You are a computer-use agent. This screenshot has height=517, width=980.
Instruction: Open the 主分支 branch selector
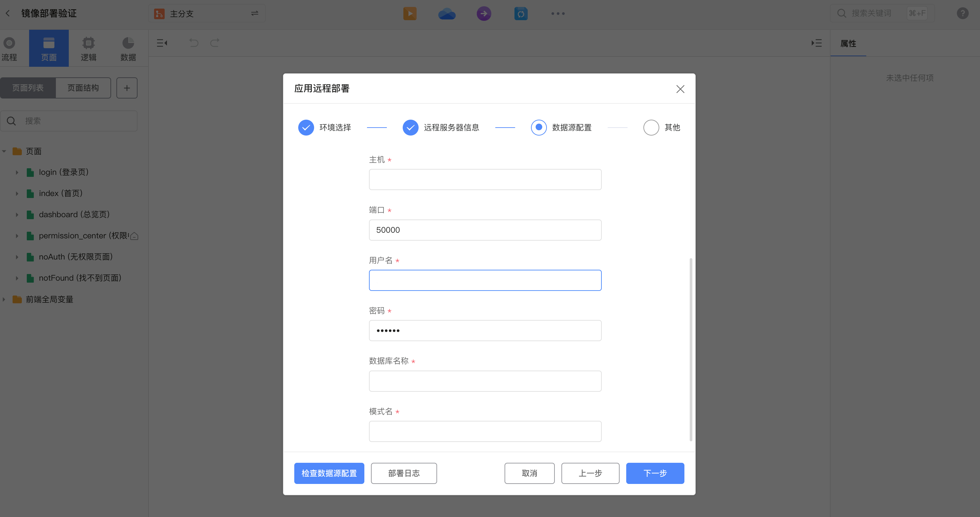click(207, 14)
